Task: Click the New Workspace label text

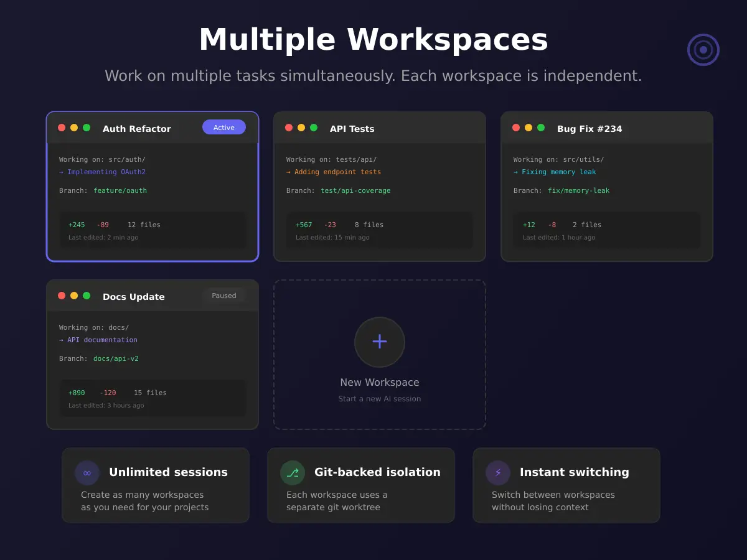Action: pyautogui.click(x=380, y=383)
